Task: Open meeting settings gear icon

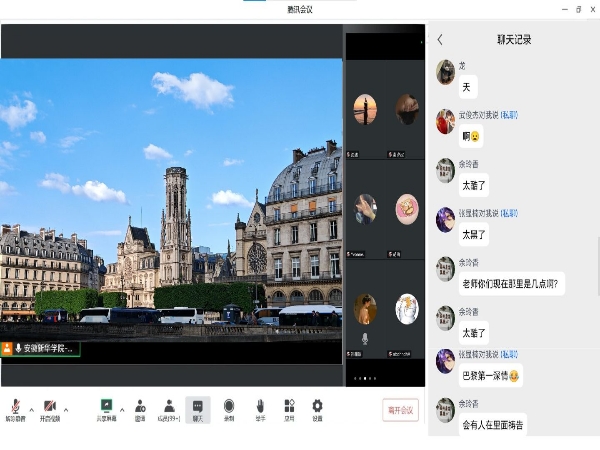Action: point(317,406)
